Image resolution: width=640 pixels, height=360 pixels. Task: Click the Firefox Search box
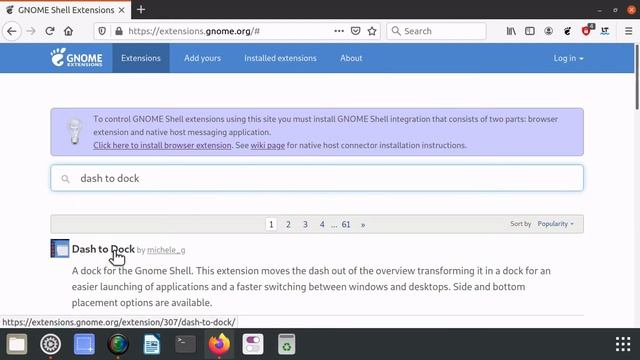coord(436,31)
